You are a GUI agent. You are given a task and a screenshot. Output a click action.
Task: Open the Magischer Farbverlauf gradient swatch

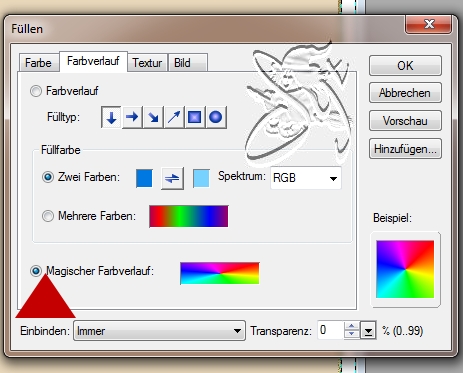point(220,273)
